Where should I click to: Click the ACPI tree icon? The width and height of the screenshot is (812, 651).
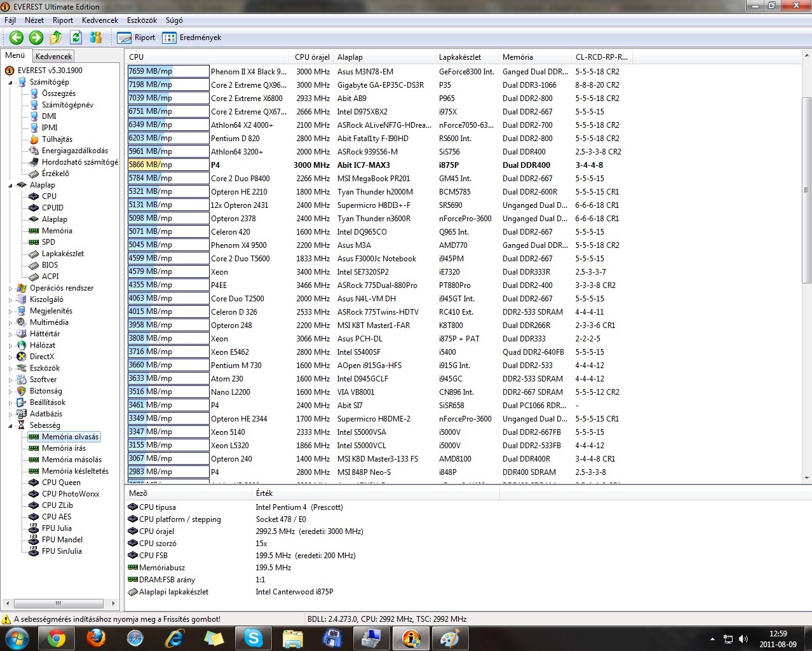coord(34,277)
